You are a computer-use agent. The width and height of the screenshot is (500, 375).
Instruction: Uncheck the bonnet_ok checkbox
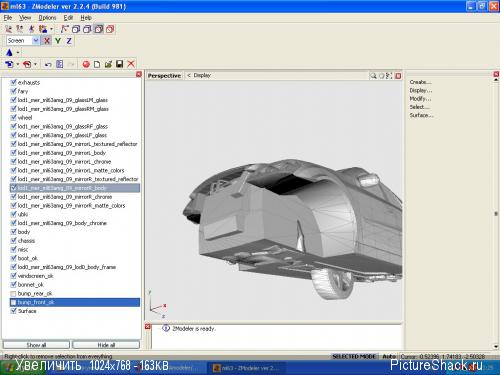(x=13, y=284)
